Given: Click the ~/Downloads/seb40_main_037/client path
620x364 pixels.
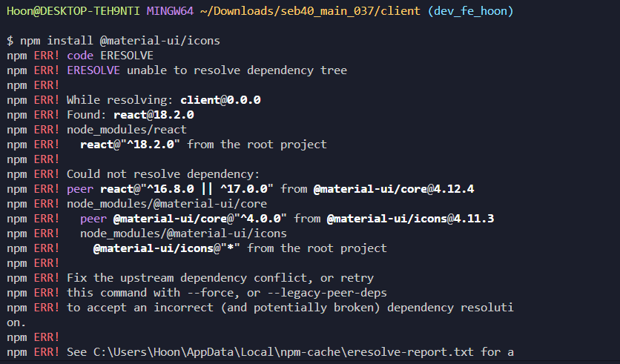Looking at the screenshot, I should [311, 11].
